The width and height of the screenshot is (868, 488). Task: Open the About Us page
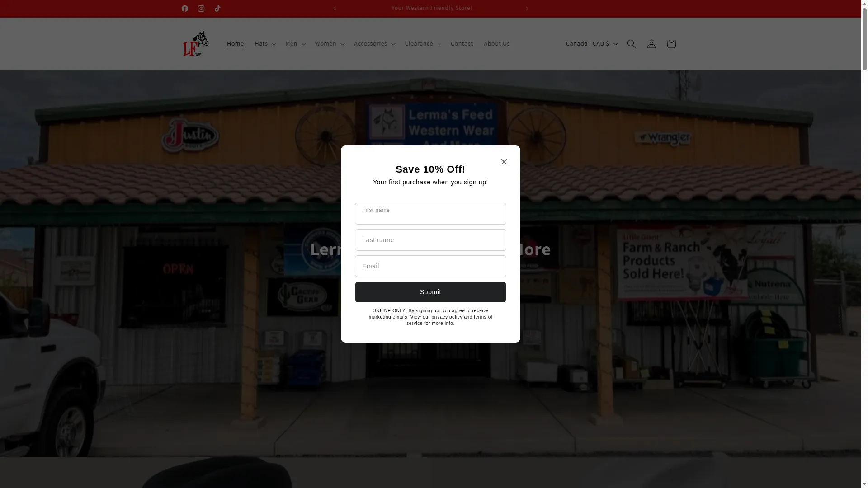pyautogui.click(x=497, y=44)
